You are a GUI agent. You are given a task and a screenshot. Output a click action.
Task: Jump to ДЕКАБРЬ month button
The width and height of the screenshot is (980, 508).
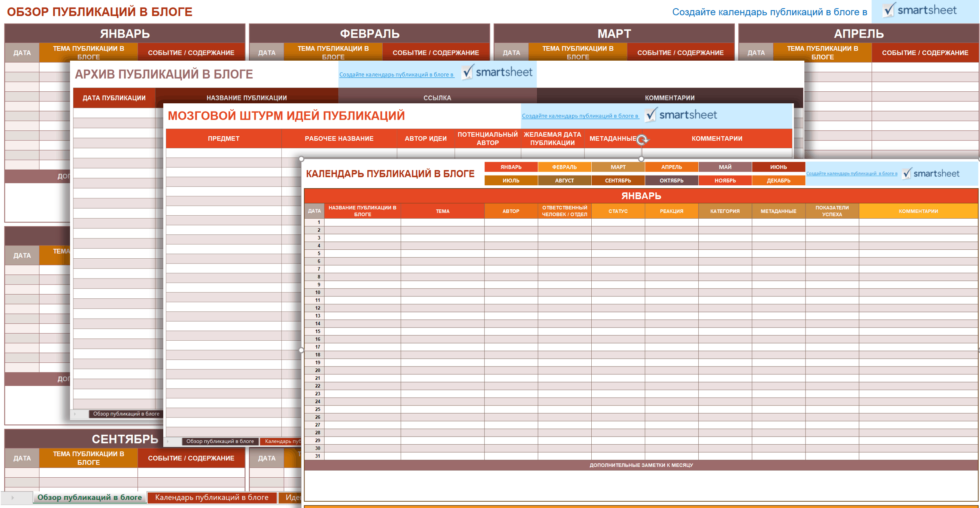pyautogui.click(x=779, y=180)
